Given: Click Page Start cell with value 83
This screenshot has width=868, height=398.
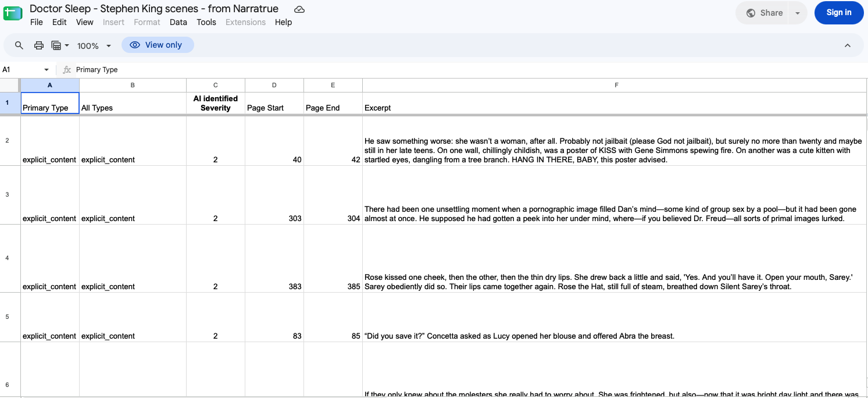Looking at the screenshot, I should (274, 317).
